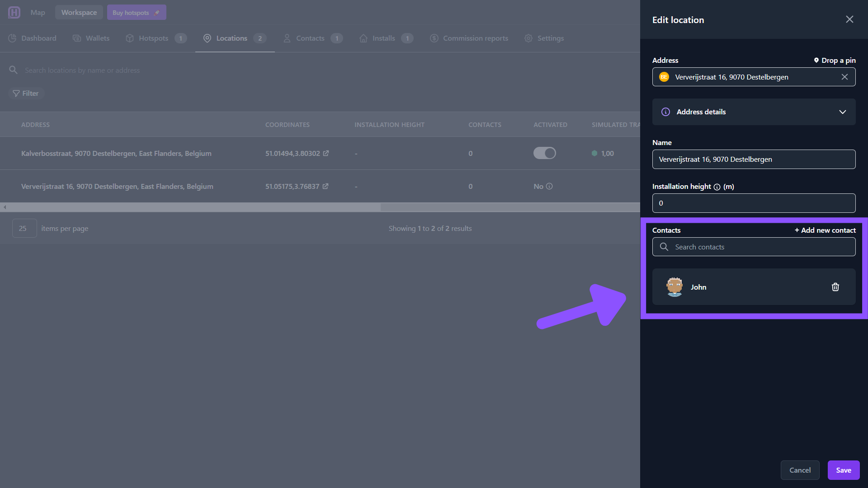Close the Edit location panel

tap(849, 19)
